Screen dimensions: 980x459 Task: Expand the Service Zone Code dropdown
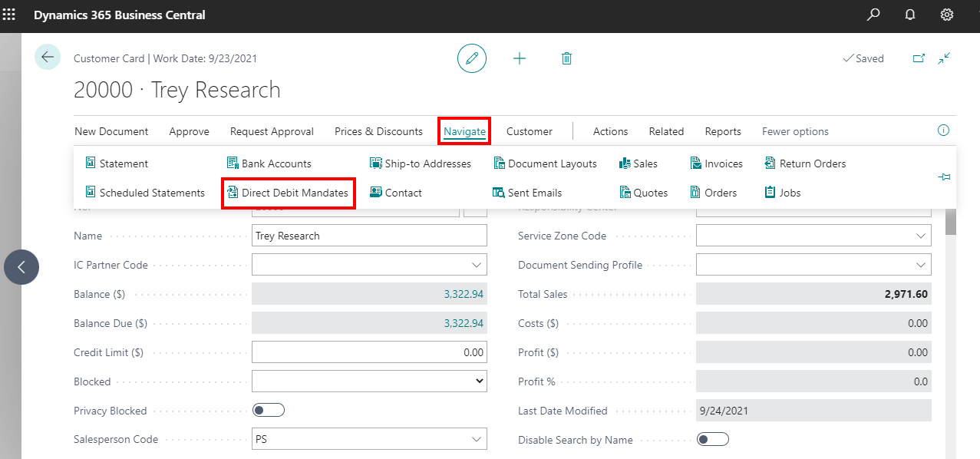921,236
